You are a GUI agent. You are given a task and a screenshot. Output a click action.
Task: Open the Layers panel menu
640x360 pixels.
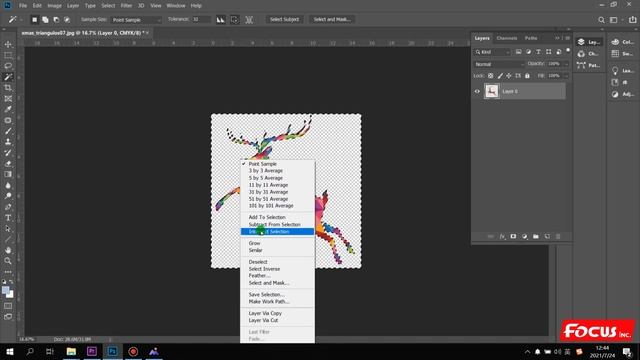click(567, 38)
